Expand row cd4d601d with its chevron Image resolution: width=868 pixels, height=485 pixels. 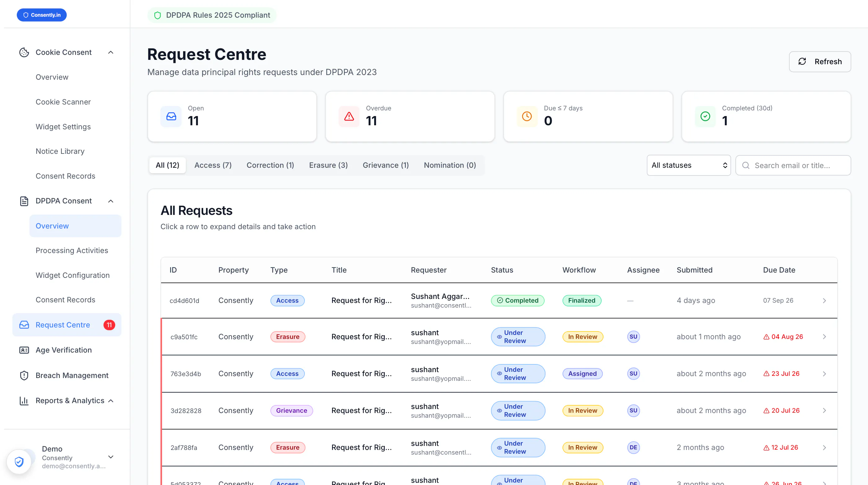[824, 300]
